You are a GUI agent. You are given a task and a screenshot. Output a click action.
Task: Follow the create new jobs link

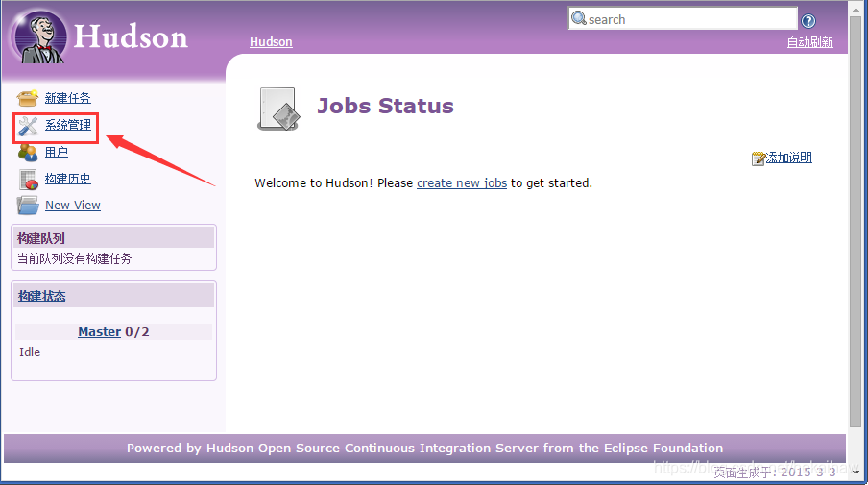[x=462, y=182]
